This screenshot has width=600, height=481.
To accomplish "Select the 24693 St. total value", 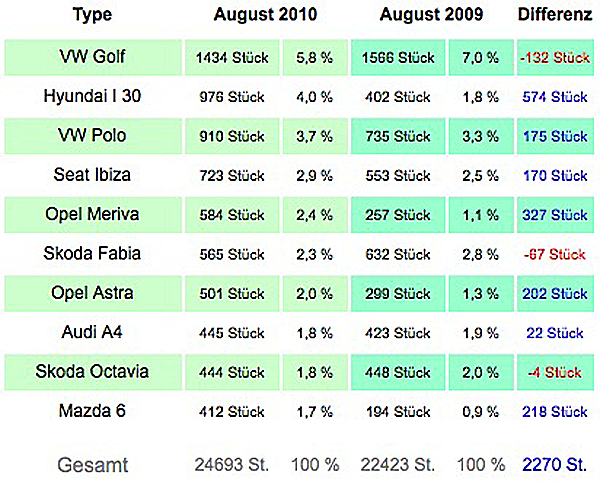I will (232, 465).
